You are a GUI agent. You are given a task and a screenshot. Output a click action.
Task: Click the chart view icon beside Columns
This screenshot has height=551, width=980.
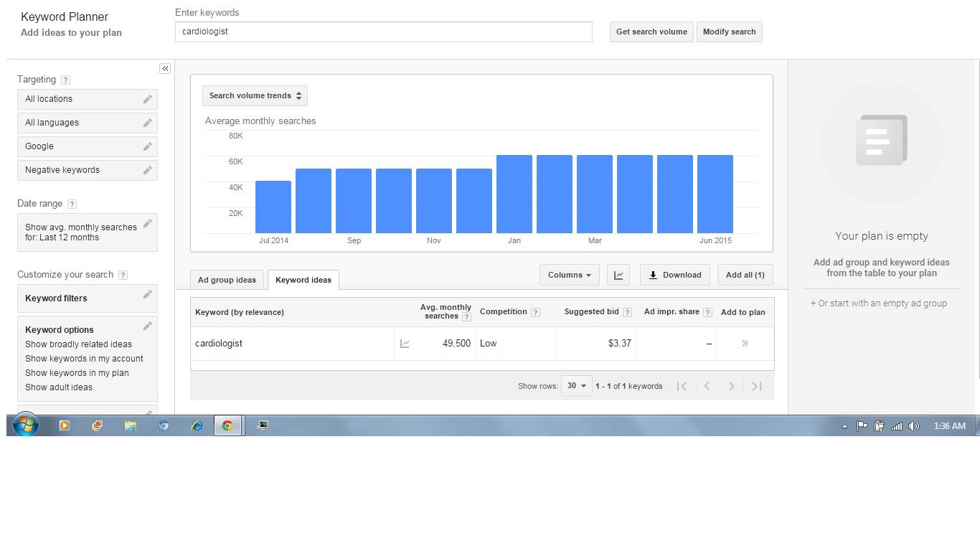[x=618, y=275]
